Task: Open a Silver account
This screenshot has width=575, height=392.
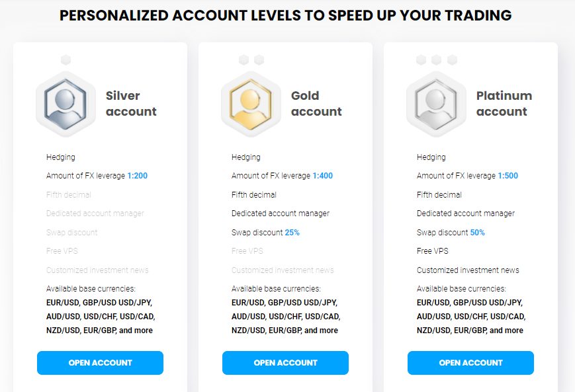Action: point(100,363)
